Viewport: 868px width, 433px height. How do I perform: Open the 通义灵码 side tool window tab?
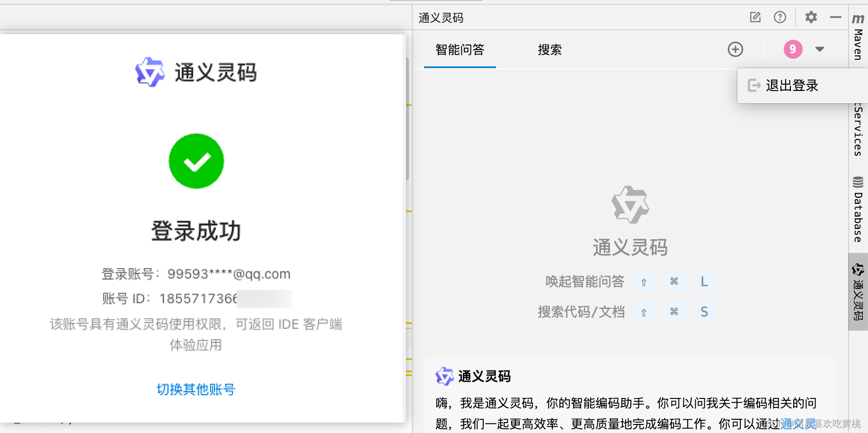858,292
